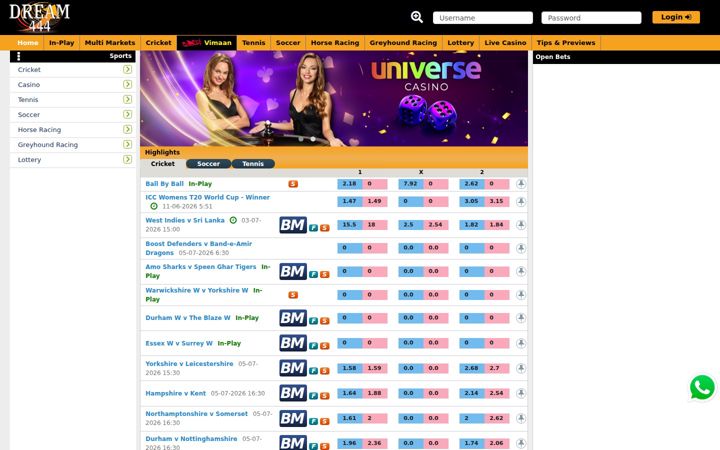Open ICC Womens T20 World Cup - Winner link

point(208,197)
